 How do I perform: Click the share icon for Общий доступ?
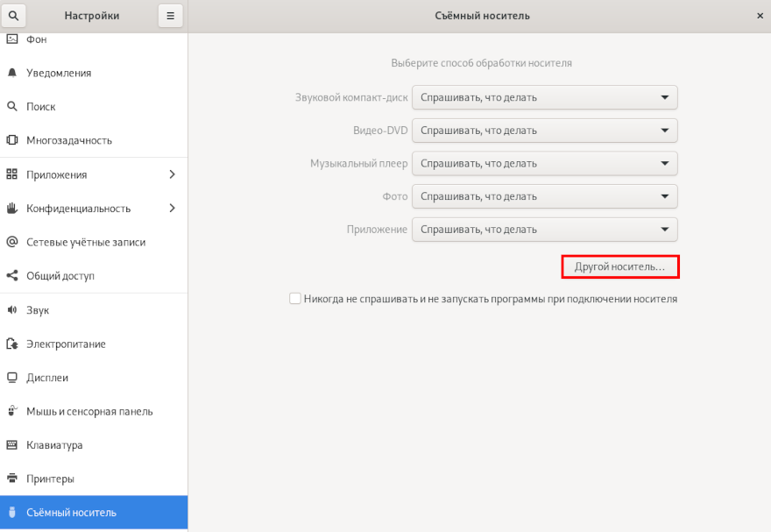coord(12,275)
